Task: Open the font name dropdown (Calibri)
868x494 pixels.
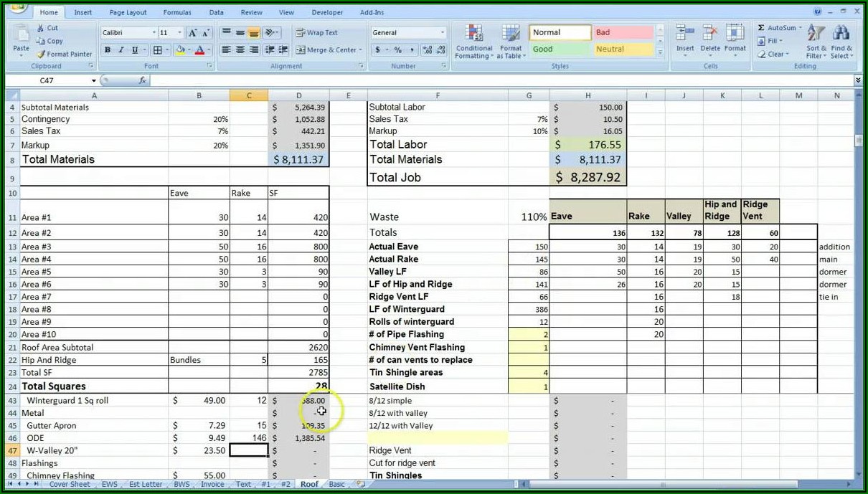Action: pos(154,33)
